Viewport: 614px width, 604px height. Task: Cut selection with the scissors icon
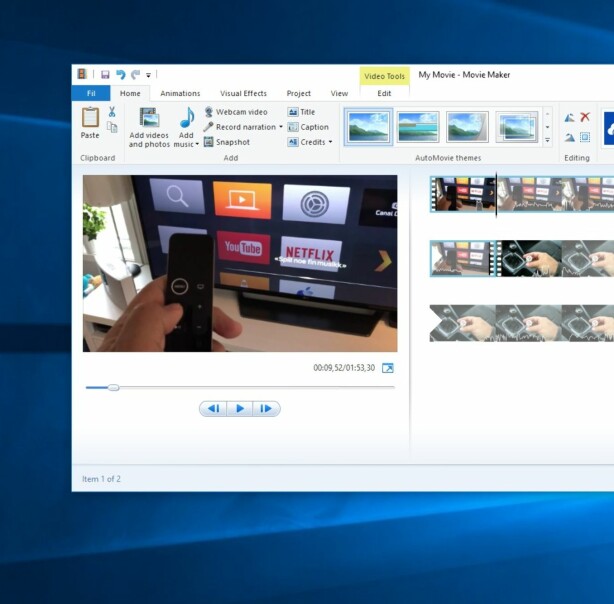(x=112, y=112)
